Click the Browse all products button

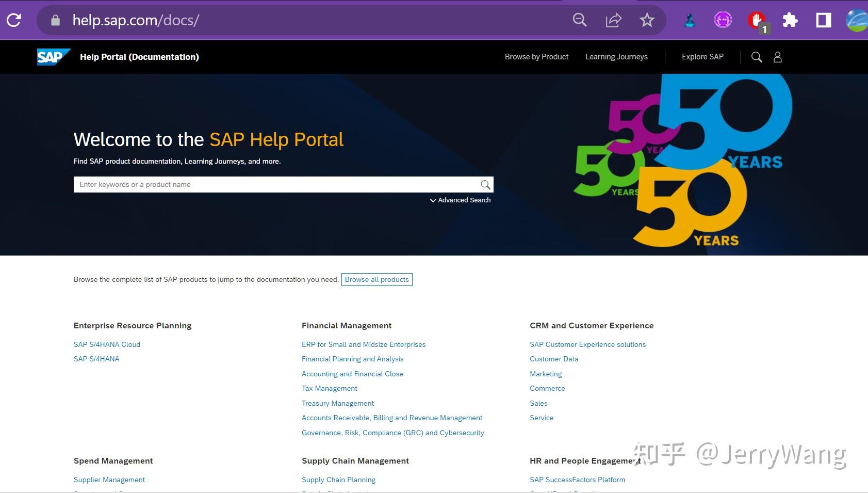point(376,279)
